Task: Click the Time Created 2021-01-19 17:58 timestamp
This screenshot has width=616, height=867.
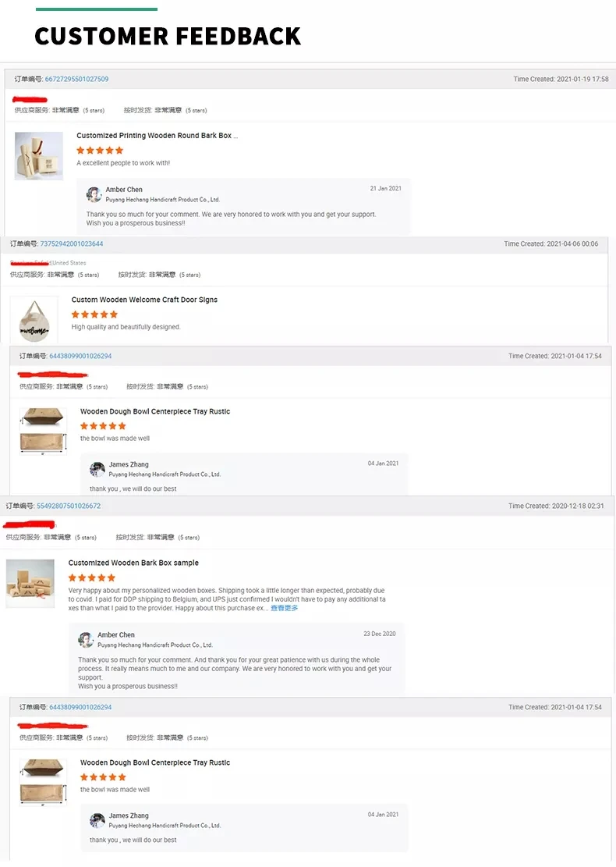Action: [561, 80]
